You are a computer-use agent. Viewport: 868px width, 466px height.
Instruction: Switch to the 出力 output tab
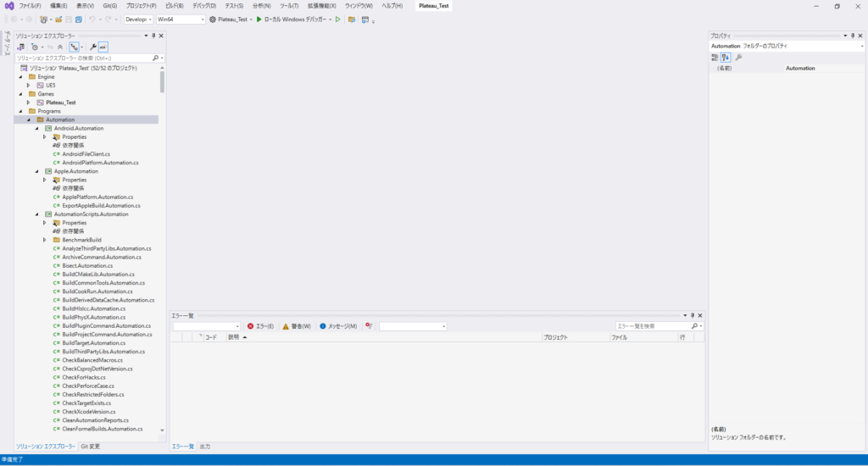tap(205, 446)
